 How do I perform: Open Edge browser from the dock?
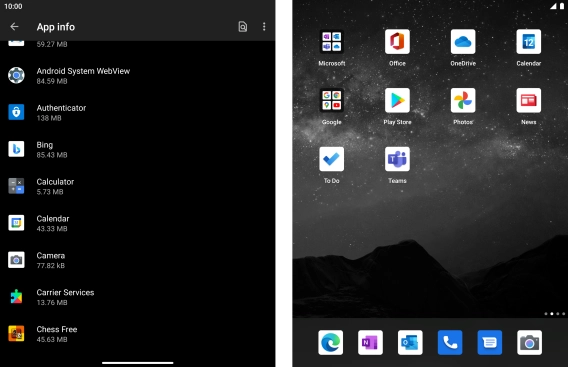pyautogui.click(x=331, y=342)
